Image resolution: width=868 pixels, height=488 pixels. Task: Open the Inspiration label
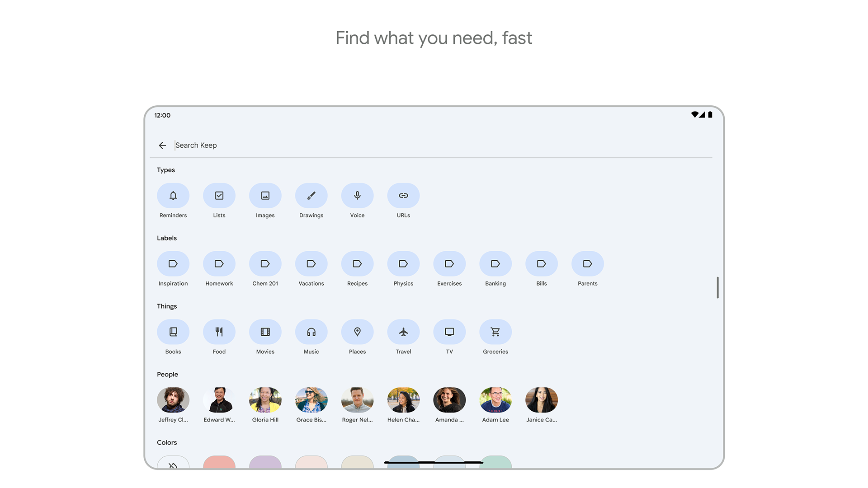[173, 264]
